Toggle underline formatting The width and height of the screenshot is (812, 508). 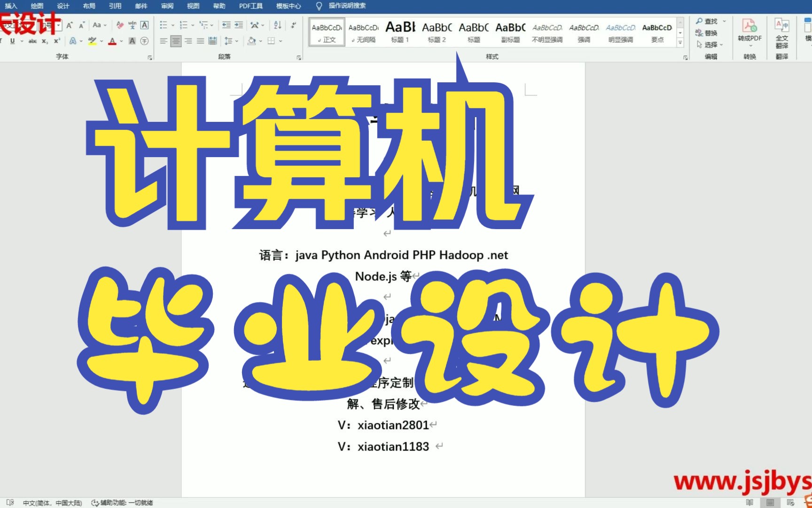pos(13,41)
